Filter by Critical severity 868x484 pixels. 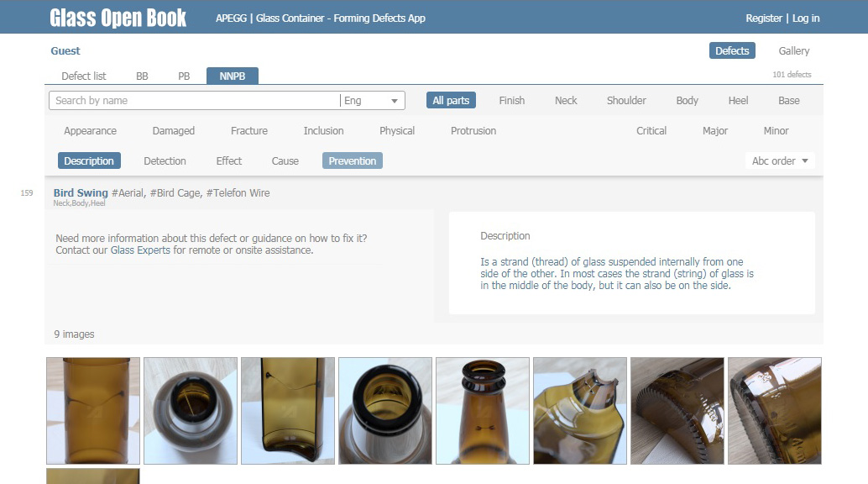click(651, 130)
